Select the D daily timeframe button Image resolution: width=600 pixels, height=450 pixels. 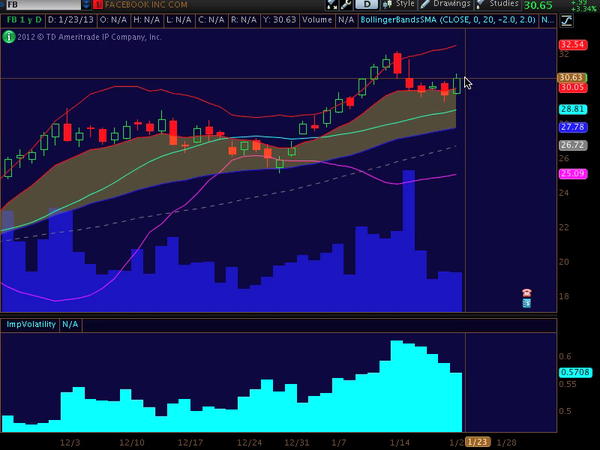(367, 4)
